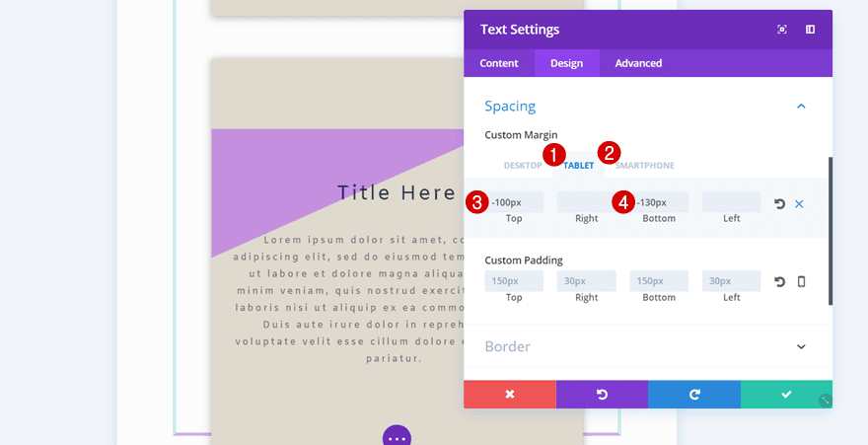Close responsive margin editing with blue X
This screenshot has height=445, width=868.
799,203
